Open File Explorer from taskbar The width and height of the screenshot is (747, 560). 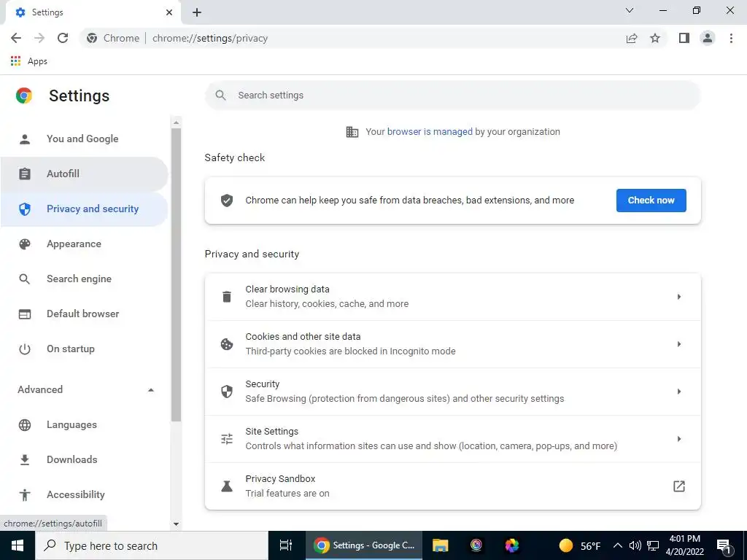click(440, 545)
